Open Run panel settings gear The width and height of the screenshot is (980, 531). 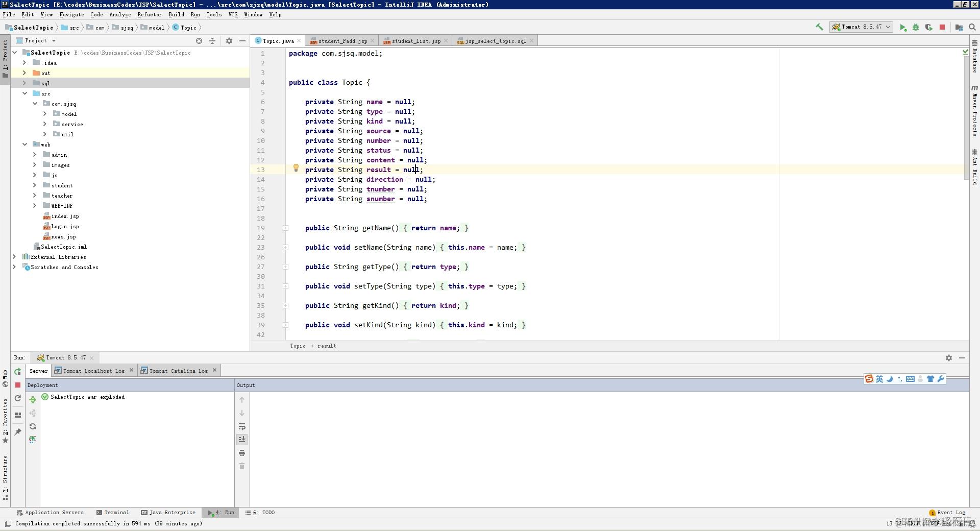click(x=949, y=358)
